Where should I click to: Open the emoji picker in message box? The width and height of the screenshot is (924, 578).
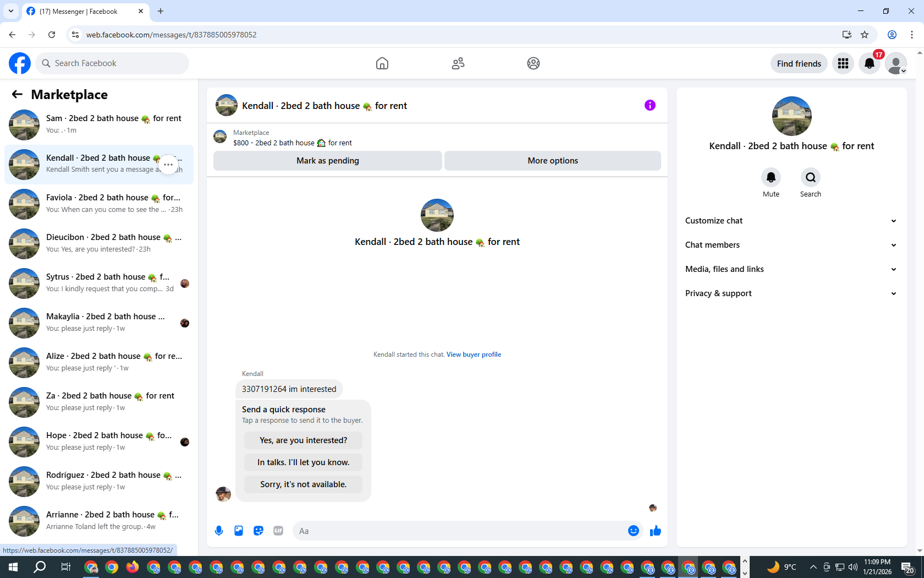point(633,531)
